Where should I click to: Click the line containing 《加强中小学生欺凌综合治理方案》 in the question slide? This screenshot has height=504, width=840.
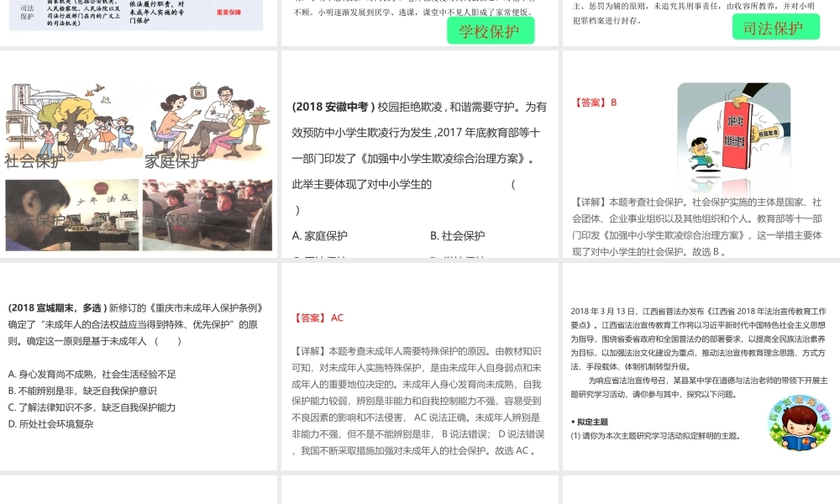tap(413, 159)
